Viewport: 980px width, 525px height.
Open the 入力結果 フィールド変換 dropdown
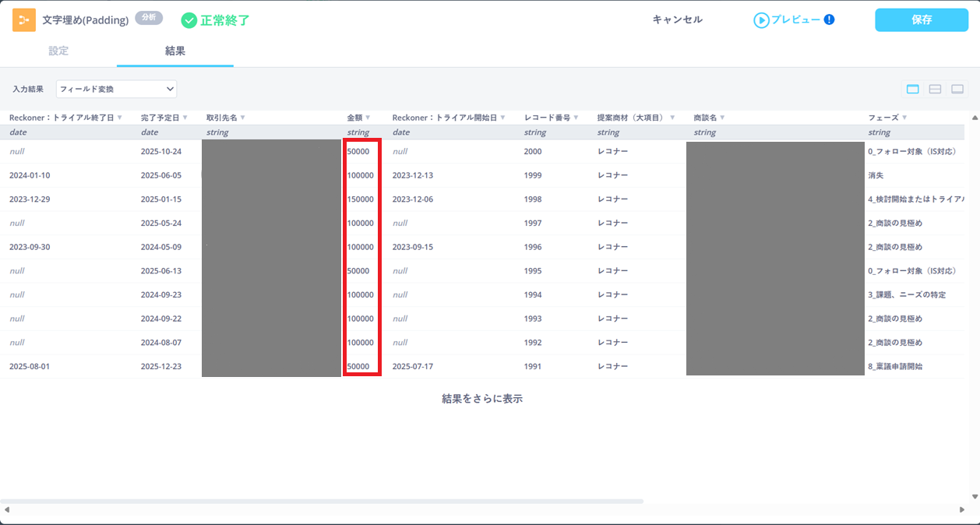(x=116, y=90)
